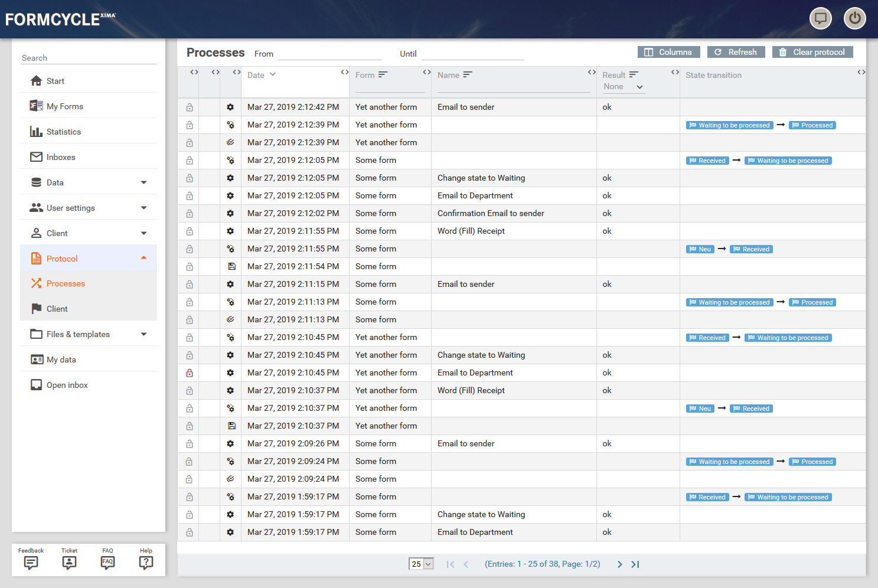Go to the next page of entries
Image resolution: width=878 pixels, height=588 pixels.
619,564
